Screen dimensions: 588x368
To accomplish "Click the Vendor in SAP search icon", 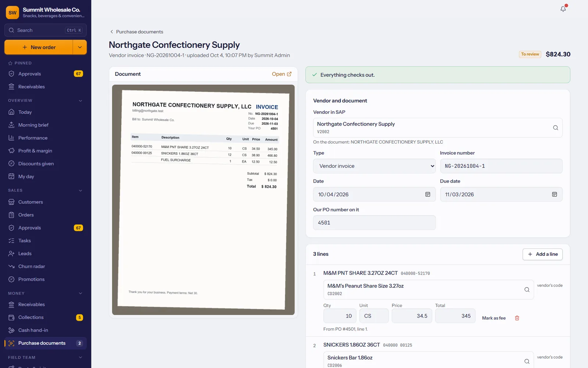I will tap(555, 128).
